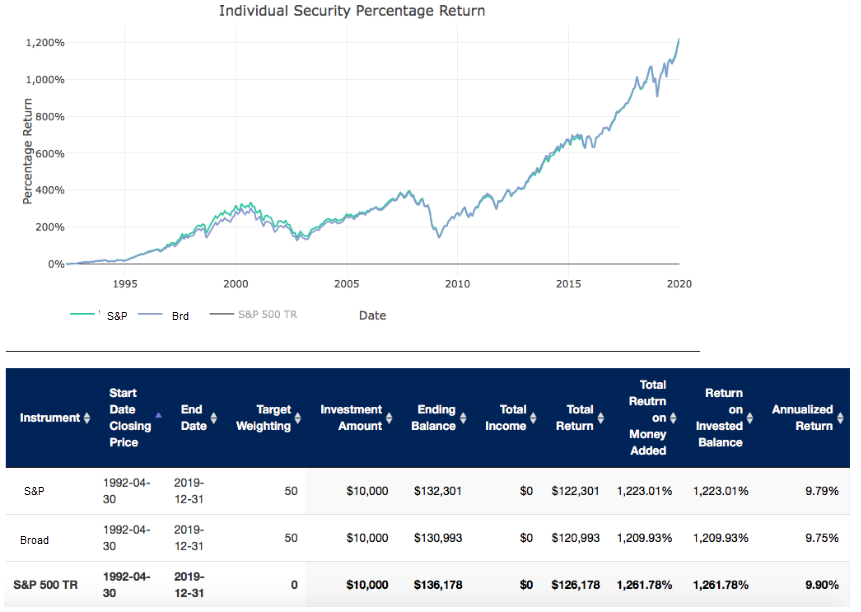
Task: Toggle S&P series in chart legend
Action: point(99,315)
